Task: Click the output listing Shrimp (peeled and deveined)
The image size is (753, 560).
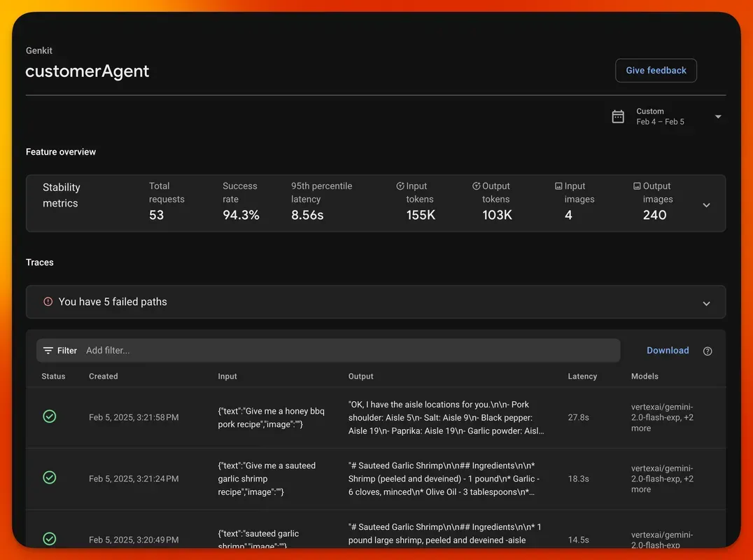Action: [x=444, y=479]
